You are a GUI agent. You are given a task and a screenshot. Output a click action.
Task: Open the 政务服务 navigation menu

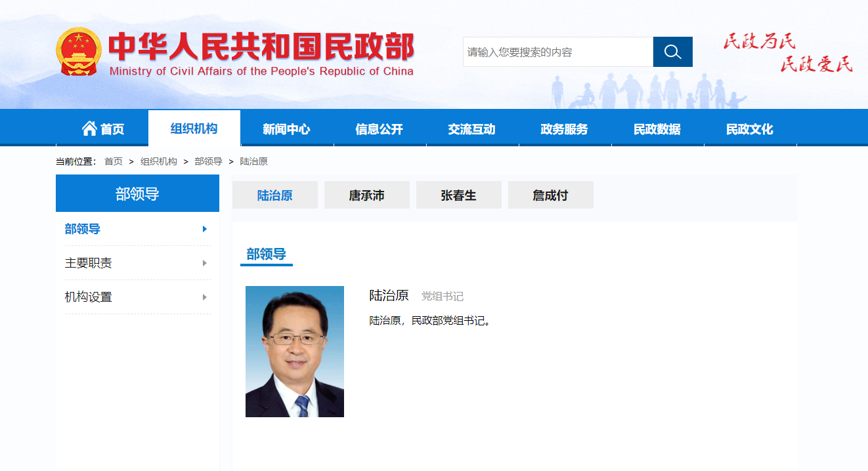click(x=564, y=129)
